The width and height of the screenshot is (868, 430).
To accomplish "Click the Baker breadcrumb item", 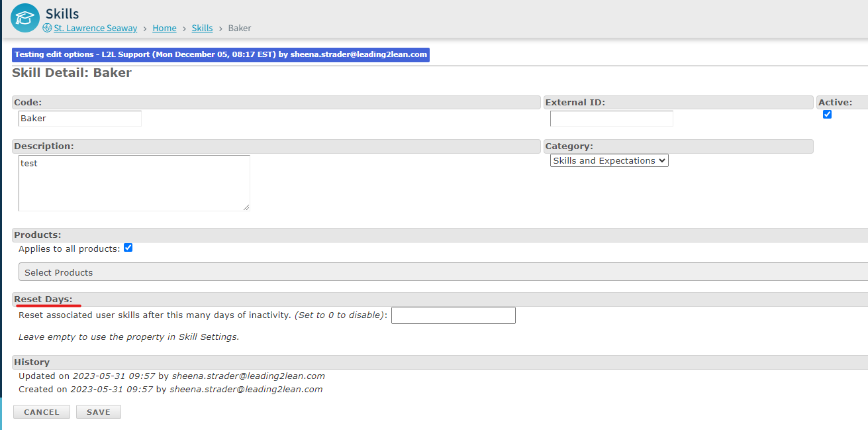I will 240,28.
